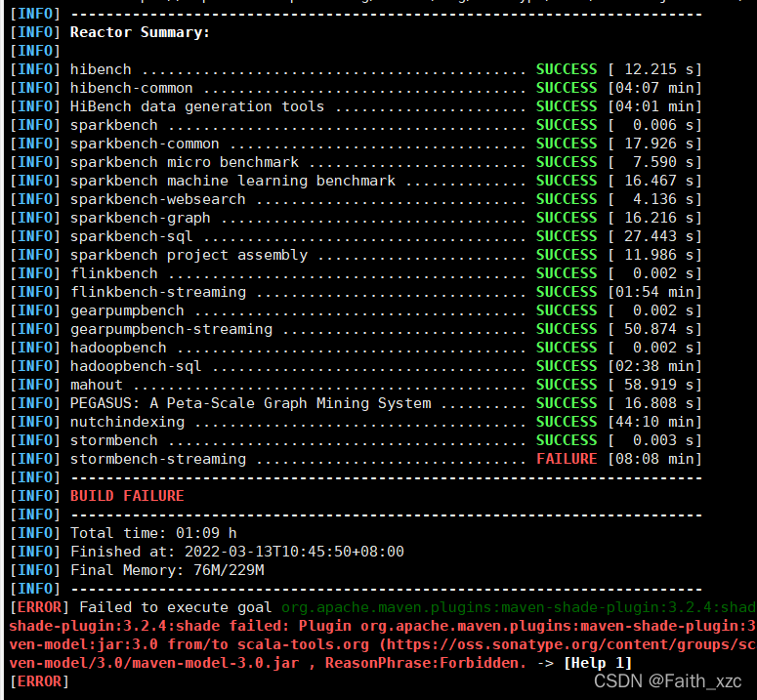Image resolution: width=757 pixels, height=700 pixels.
Task: Click the 'Reactor Summary:' heading text
Action: (140, 32)
